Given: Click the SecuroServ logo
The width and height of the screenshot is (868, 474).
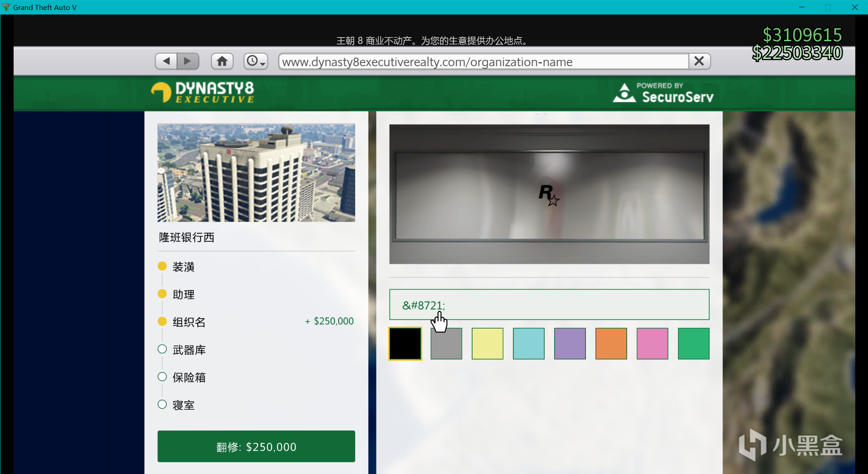Looking at the screenshot, I should tap(663, 93).
